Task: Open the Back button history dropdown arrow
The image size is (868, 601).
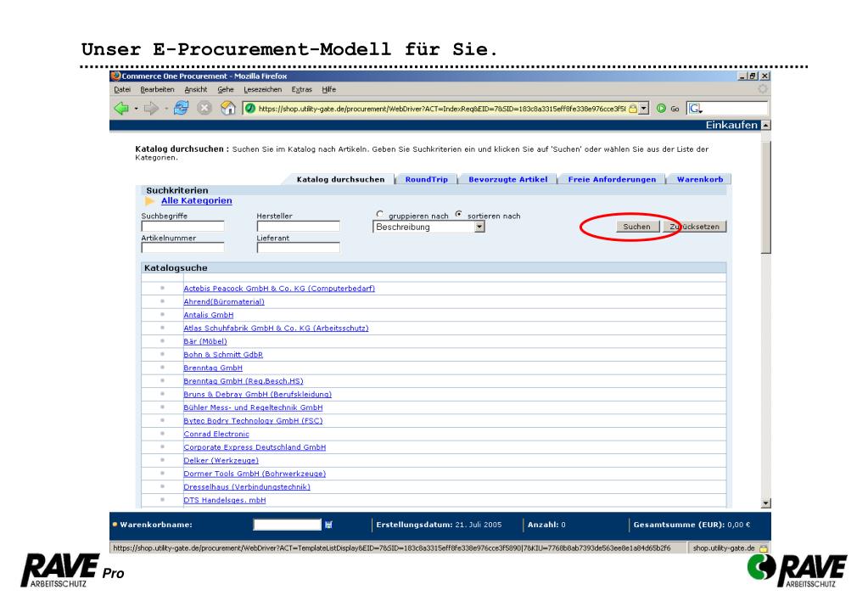Action: [x=136, y=109]
